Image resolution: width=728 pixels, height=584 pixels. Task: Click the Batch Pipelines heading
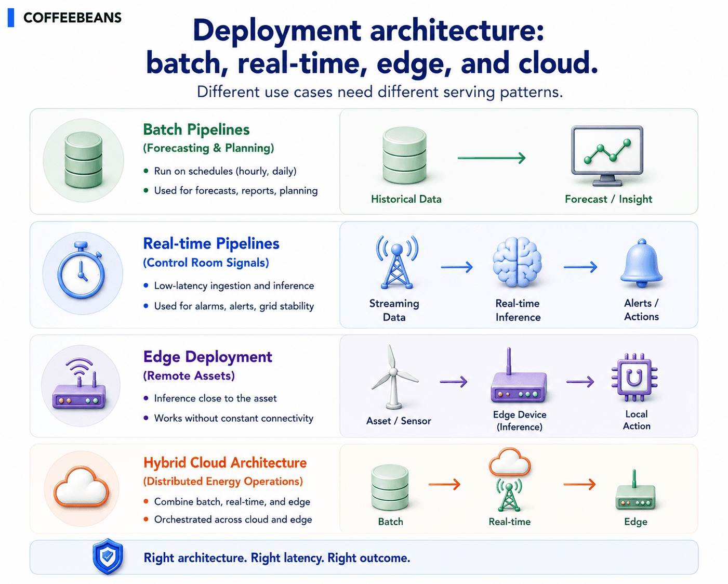(196, 129)
